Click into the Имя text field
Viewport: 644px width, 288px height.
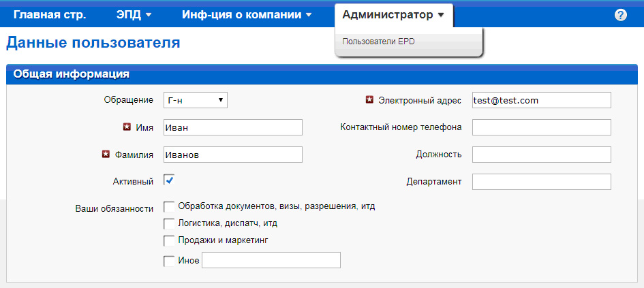(232, 128)
